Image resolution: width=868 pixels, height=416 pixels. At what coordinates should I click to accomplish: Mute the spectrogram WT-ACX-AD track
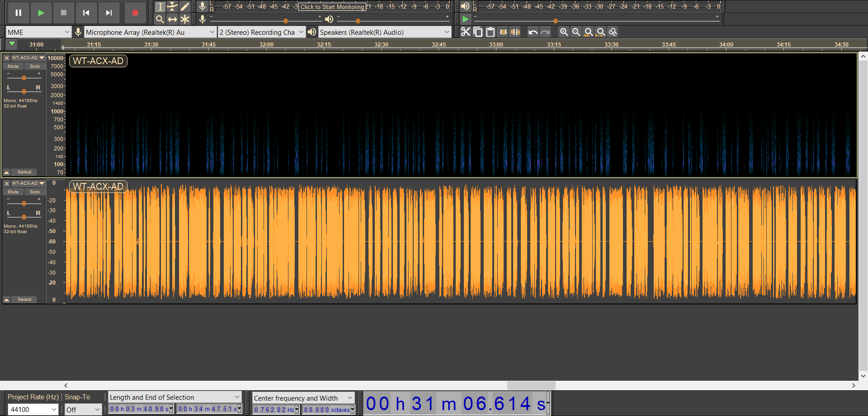point(13,66)
